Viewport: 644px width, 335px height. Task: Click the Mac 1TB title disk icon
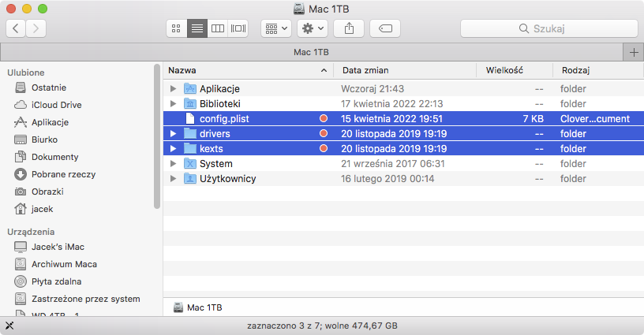point(299,9)
